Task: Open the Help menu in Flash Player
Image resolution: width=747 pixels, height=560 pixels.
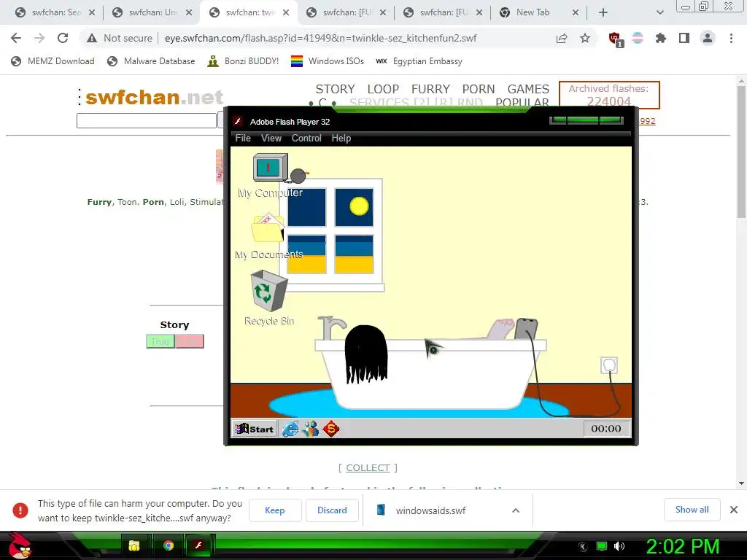Action: [x=341, y=138]
